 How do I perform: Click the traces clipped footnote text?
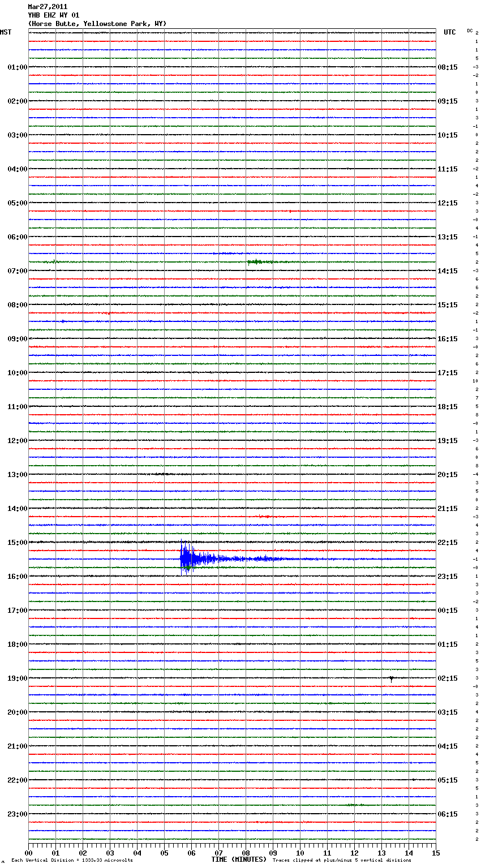coord(342,860)
